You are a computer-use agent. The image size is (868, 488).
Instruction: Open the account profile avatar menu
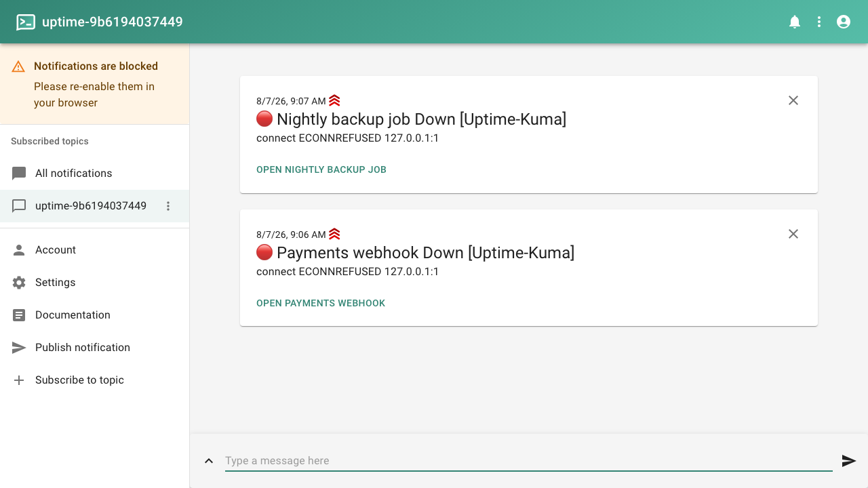[x=844, y=22]
